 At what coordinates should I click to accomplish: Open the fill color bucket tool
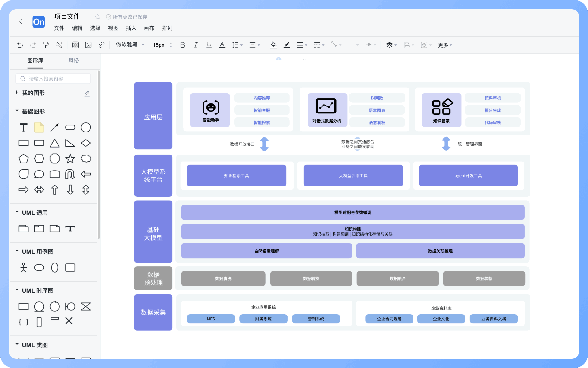click(x=273, y=45)
